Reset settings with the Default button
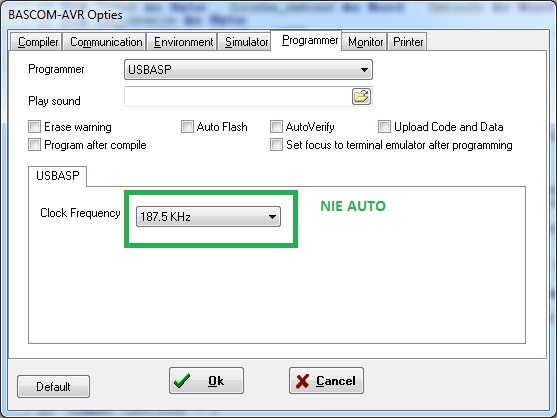This screenshot has height=418, width=557. (x=53, y=386)
